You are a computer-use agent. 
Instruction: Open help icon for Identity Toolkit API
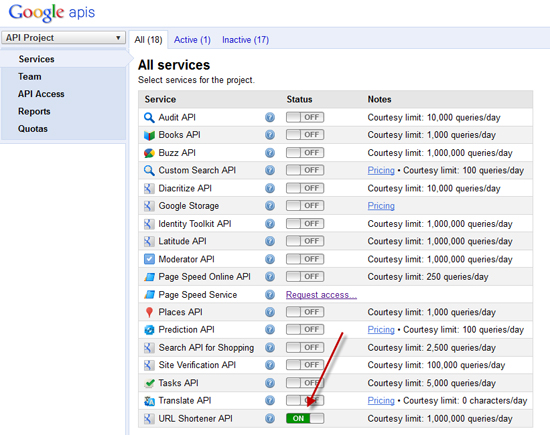pos(270,223)
